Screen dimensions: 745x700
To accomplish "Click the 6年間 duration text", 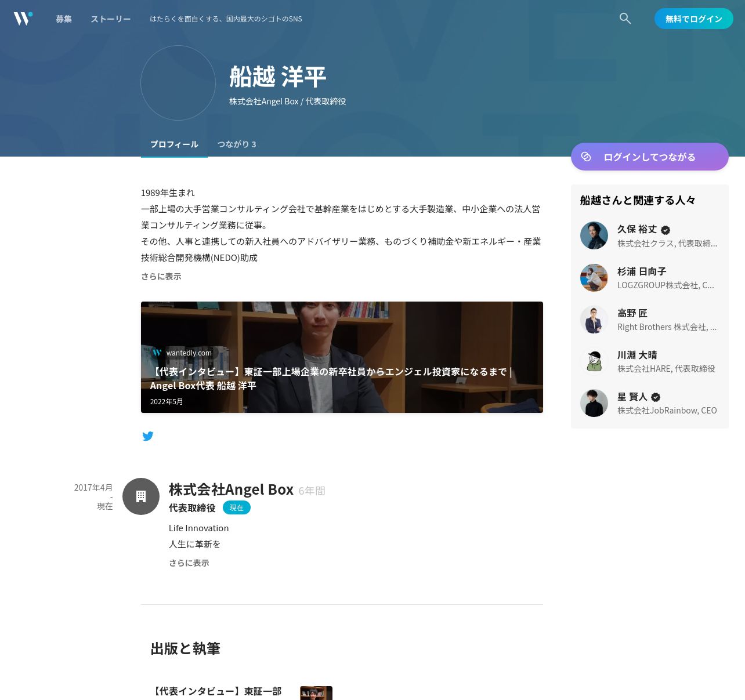I will coord(312,491).
